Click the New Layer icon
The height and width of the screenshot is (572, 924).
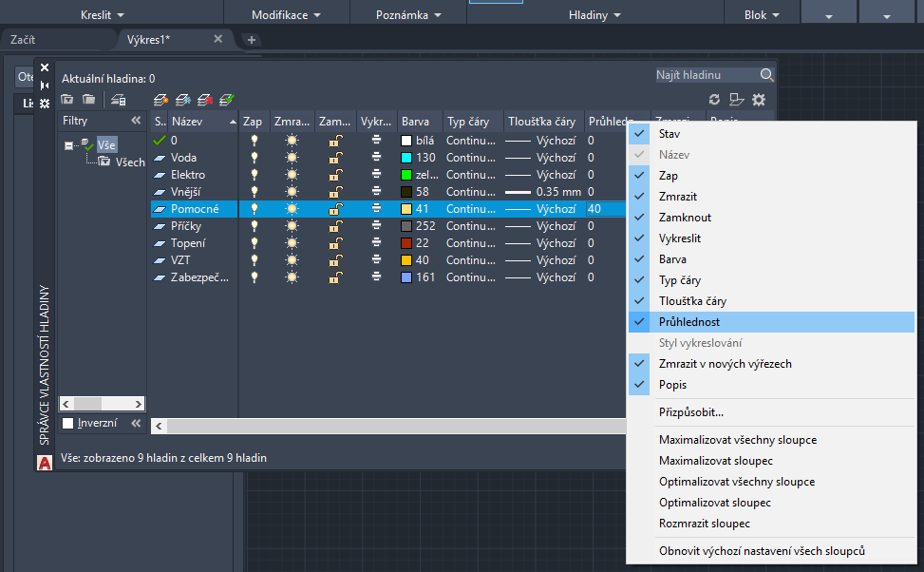coord(161,99)
